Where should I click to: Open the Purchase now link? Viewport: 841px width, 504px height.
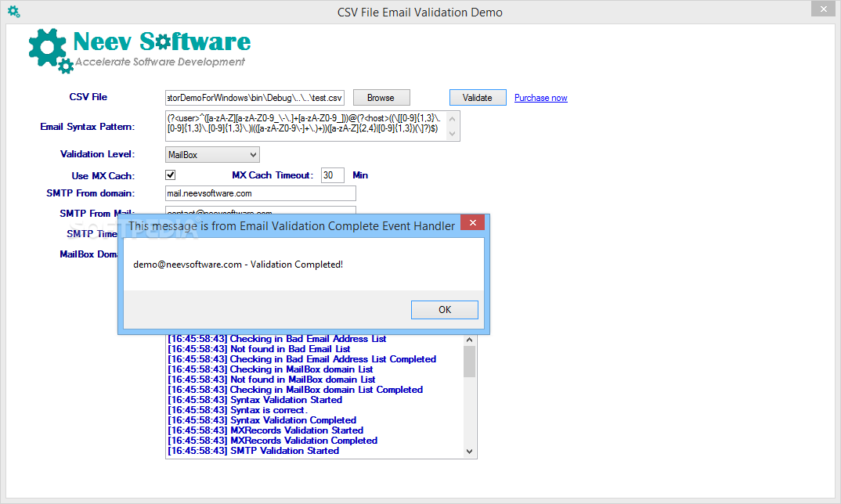click(540, 98)
